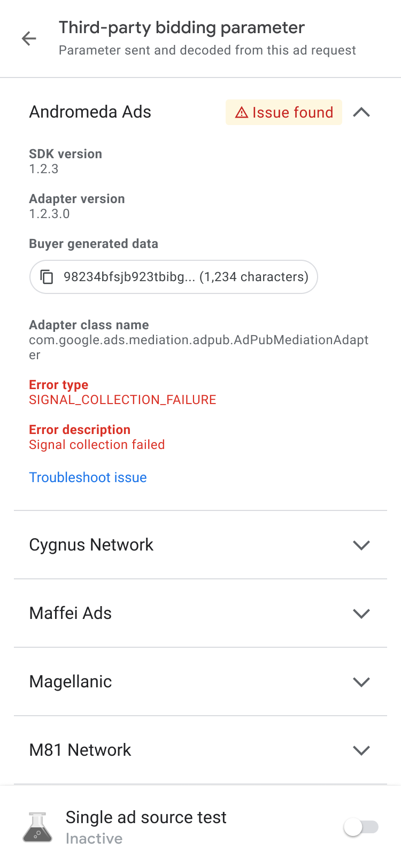
Task: Expand the Magellanic chevron
Action: 361,682
